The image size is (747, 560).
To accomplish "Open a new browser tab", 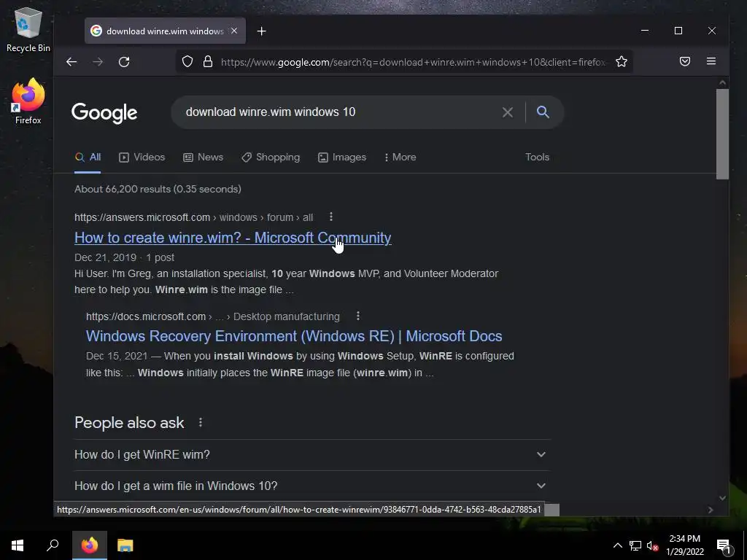I will pos(262,31).
